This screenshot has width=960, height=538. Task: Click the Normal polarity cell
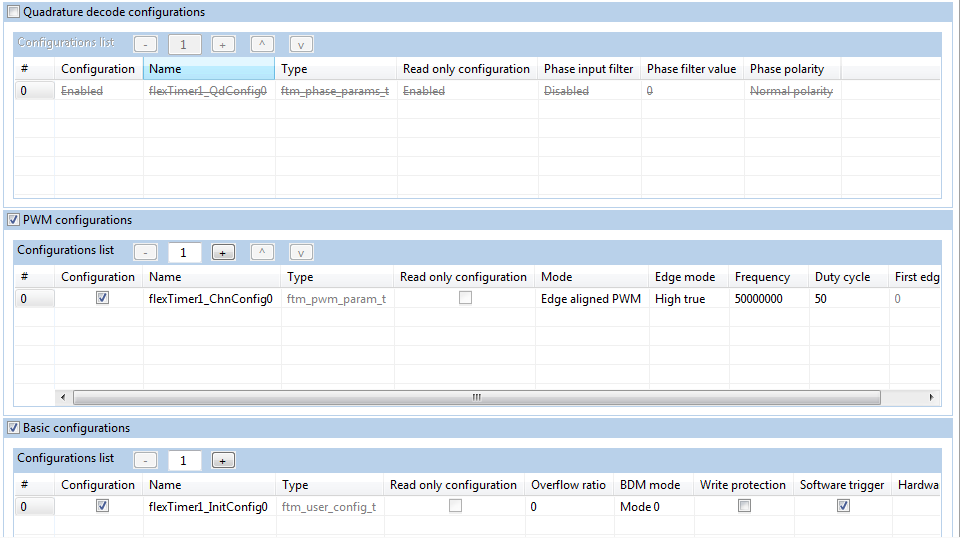point(792,91)
